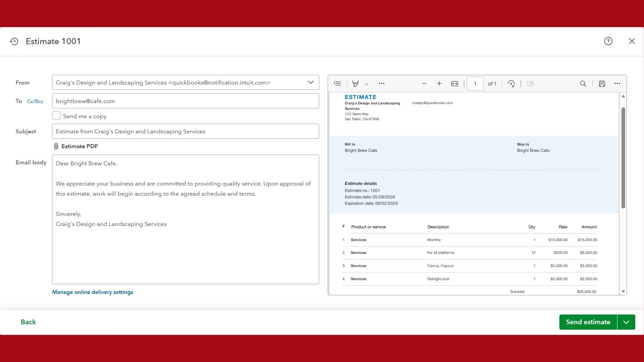Click 'Canva, Capcut' description cell
Viewport: 644px width, 362px height.
pyautogui.click(x=440, y=266)
